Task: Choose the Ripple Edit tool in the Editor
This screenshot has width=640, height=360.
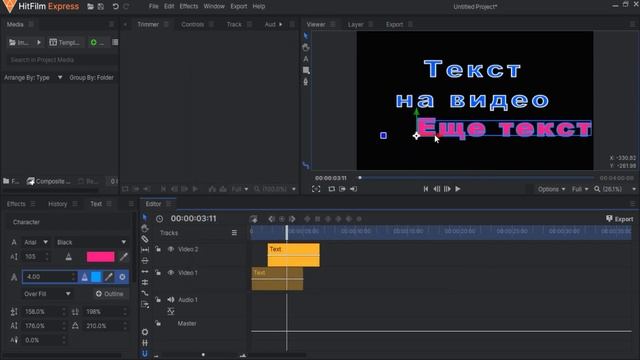Action: coord(145,271)
